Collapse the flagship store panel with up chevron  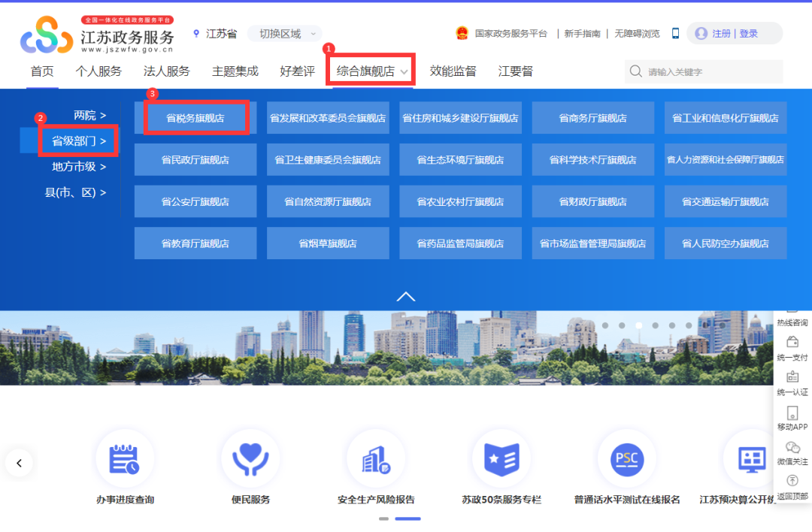click(406, 297)
